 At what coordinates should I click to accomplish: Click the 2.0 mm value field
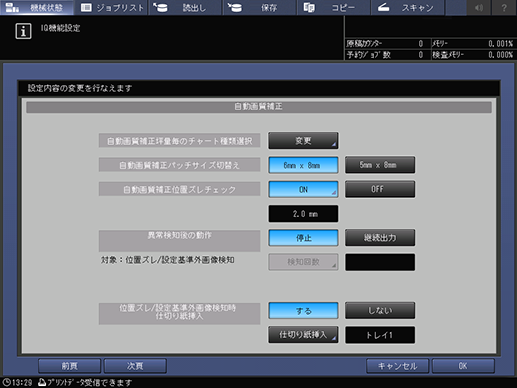[303, 214]
